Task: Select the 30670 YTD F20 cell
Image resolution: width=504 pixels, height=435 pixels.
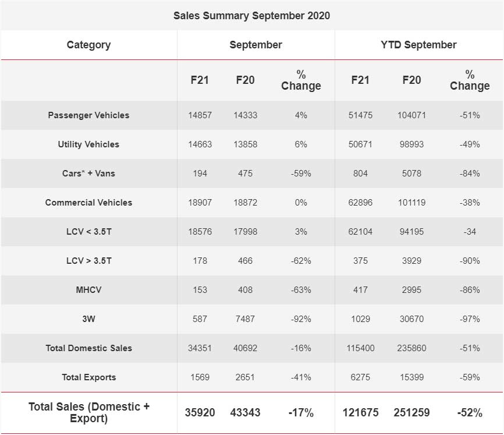Action: [x=411, y=319]
